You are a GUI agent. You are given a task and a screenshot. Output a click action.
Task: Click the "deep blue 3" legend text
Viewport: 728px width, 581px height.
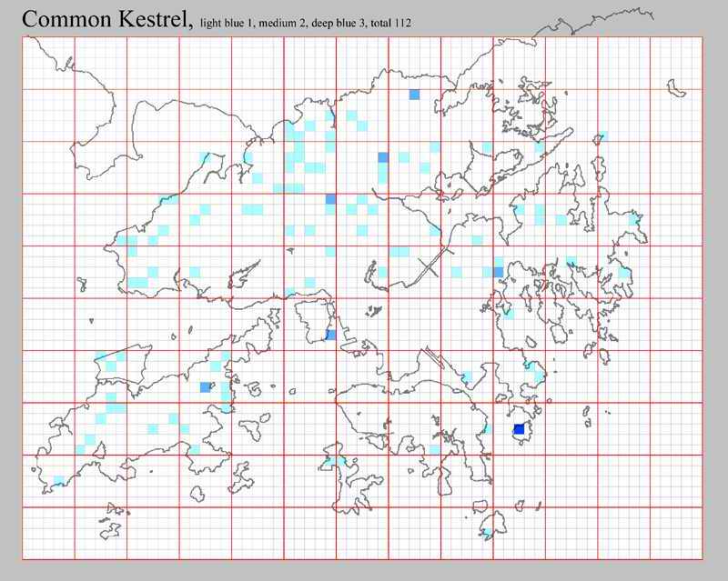[x=338, y=24]
